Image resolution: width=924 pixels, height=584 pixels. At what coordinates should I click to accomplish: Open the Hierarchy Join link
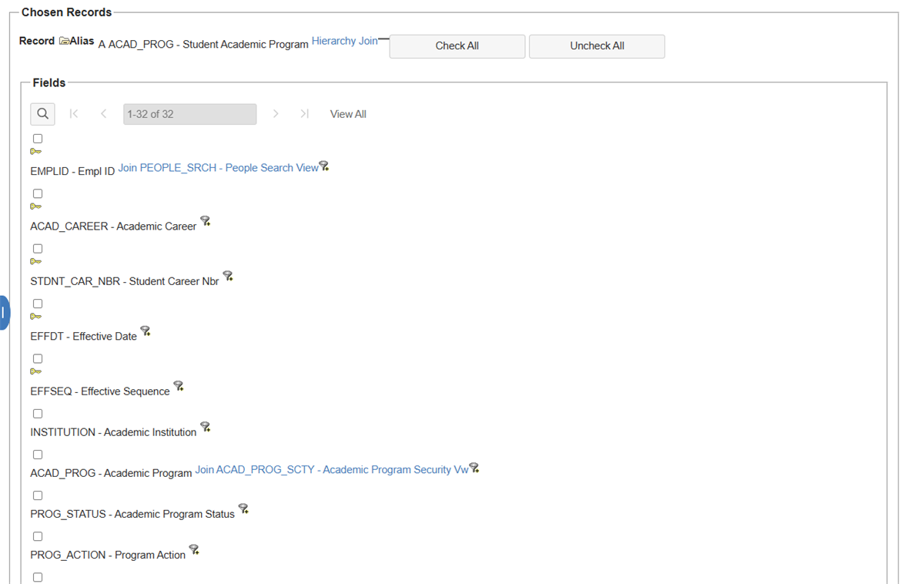(x=344, y=41)
